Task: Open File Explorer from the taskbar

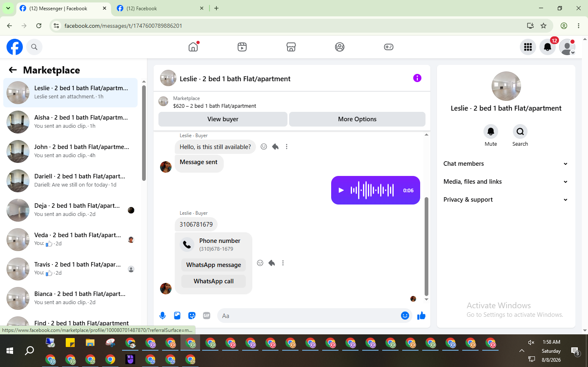Action: click(90, 343)
